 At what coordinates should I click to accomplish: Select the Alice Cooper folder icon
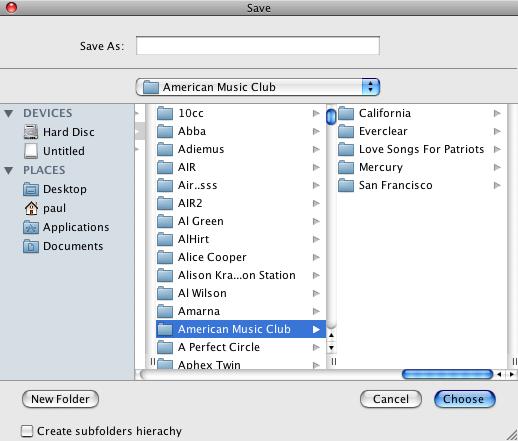165,257
